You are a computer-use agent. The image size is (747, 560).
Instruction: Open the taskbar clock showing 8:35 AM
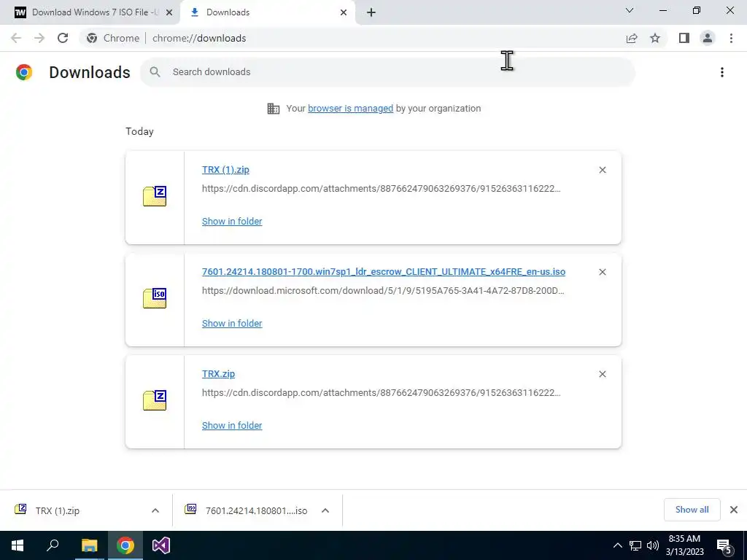(x=684, y=545)
